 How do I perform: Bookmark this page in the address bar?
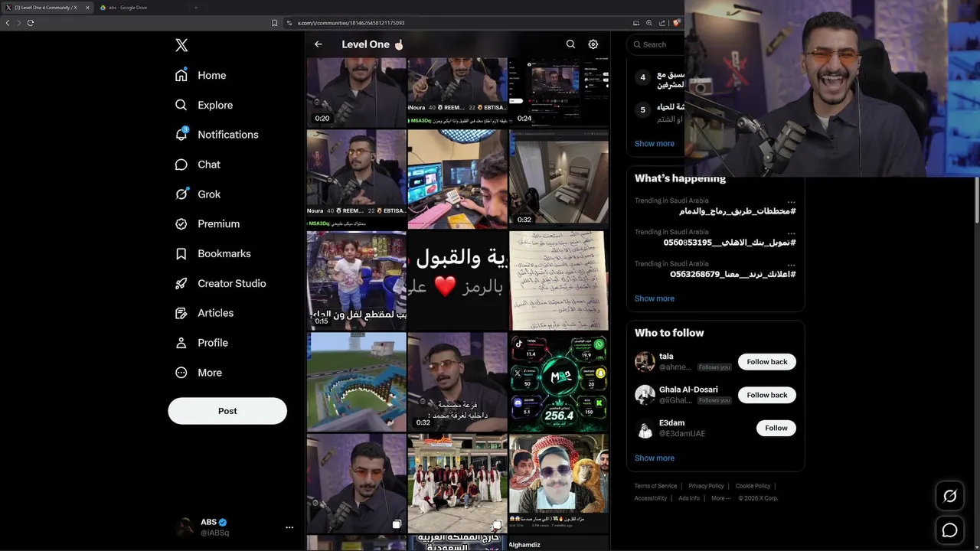click(274, 23)
